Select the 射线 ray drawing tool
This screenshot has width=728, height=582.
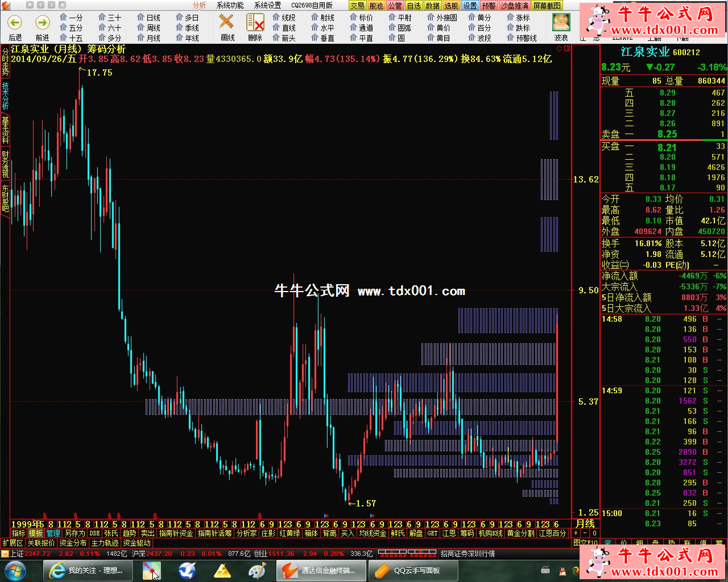(322, 18)
